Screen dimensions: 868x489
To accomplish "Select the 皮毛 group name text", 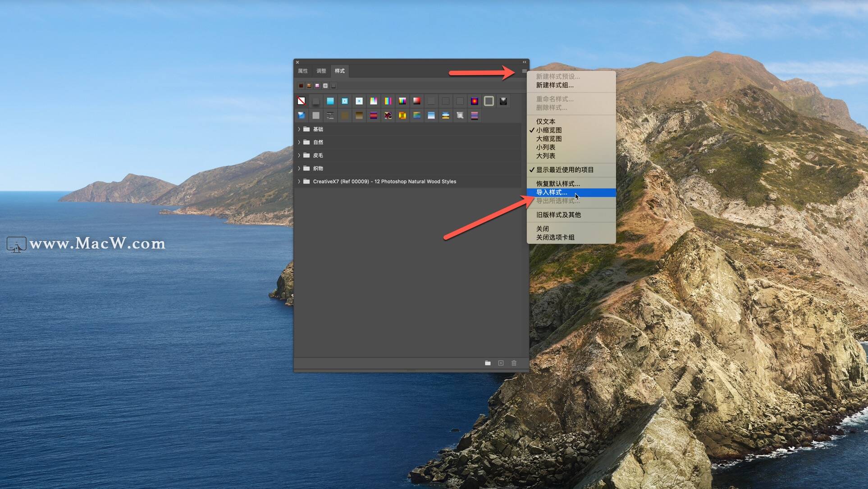I will [x=318, y=155].
